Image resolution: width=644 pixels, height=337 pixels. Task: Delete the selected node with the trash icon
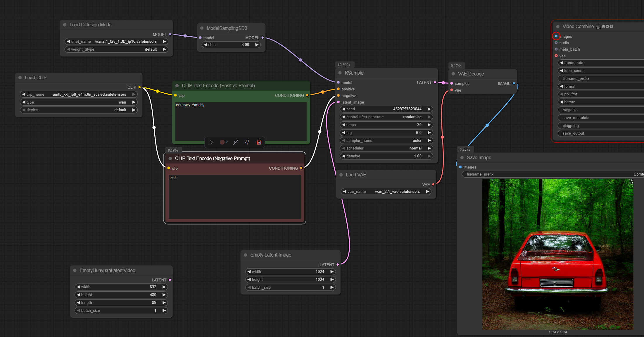pyautogui.click(x=259, y=142)
